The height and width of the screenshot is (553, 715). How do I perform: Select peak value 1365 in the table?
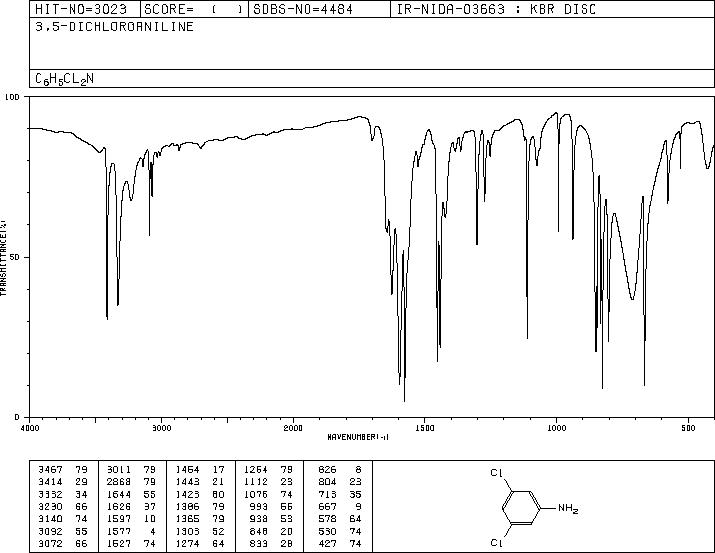point(187,519)
